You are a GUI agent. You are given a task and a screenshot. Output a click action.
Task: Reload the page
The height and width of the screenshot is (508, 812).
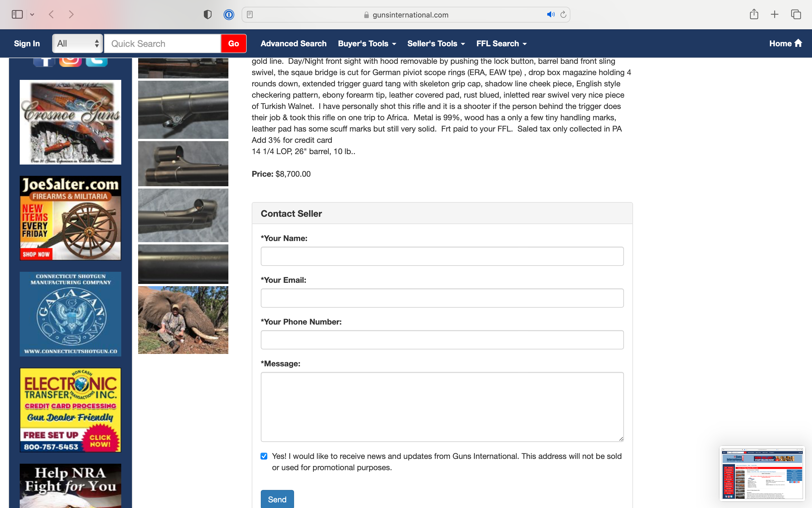[x=563, y=14]
